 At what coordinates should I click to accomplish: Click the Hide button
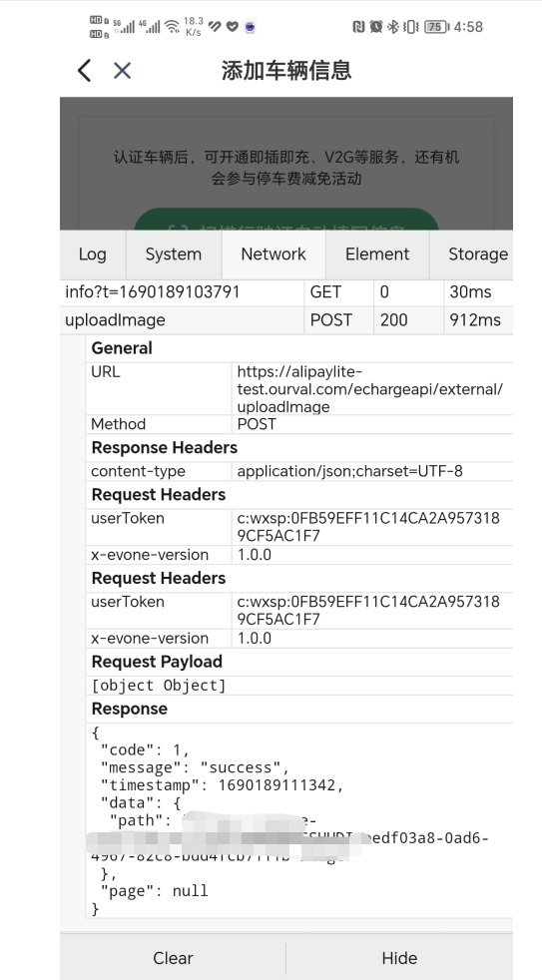tap(399, 958)
